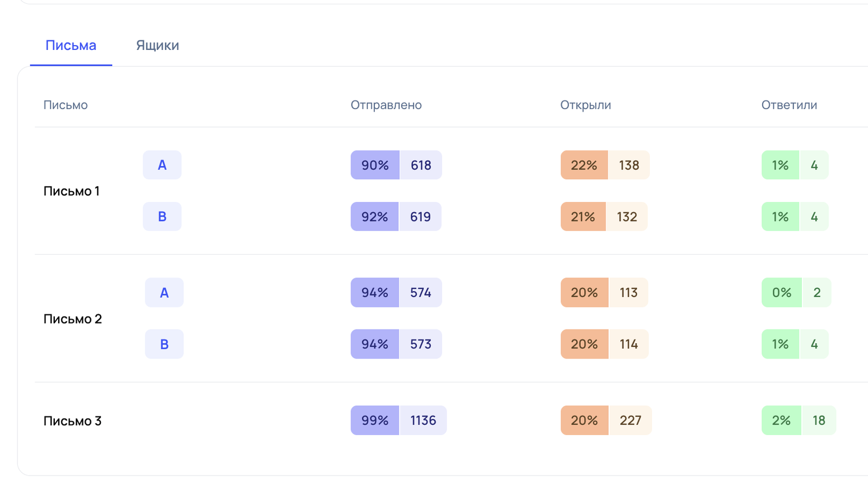The height and width of the screenshot is (492, 868).
Task: Switch to the Письма tab
Action: click(x=71, y=46)
